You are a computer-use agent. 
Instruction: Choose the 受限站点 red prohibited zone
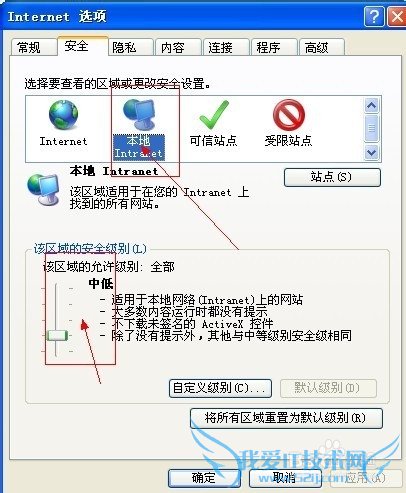pyautogui.click(x=289, y=115)
